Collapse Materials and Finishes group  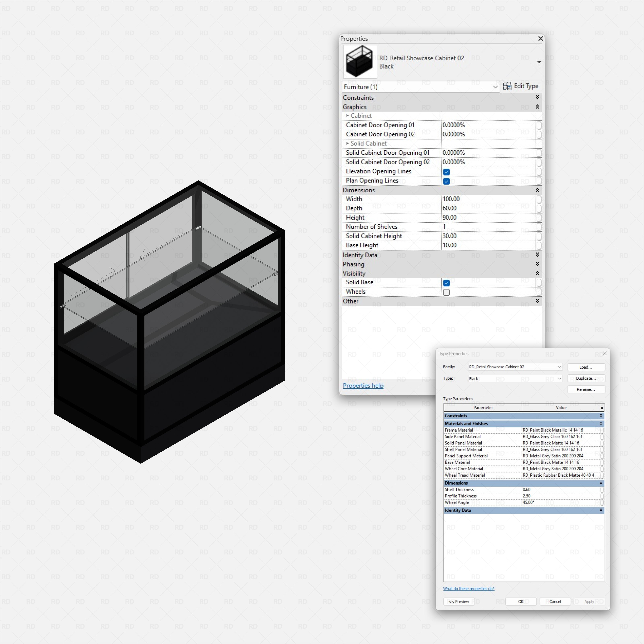tap(601, 423)
